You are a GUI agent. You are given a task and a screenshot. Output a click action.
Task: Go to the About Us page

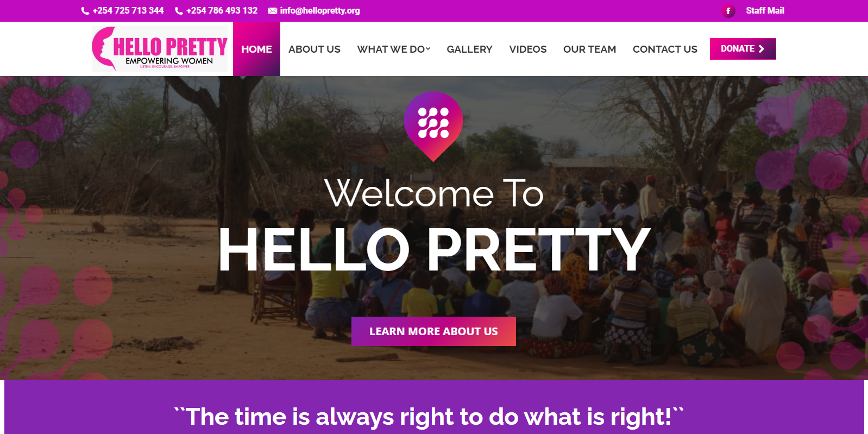coord(315,49)
